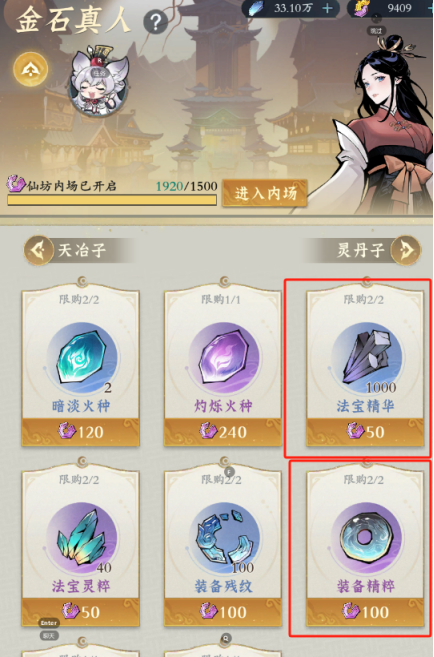Open the fox-eared chibi quest avatar
The width and height of the screenshot is (434, 657).
(x=99, y=82)
